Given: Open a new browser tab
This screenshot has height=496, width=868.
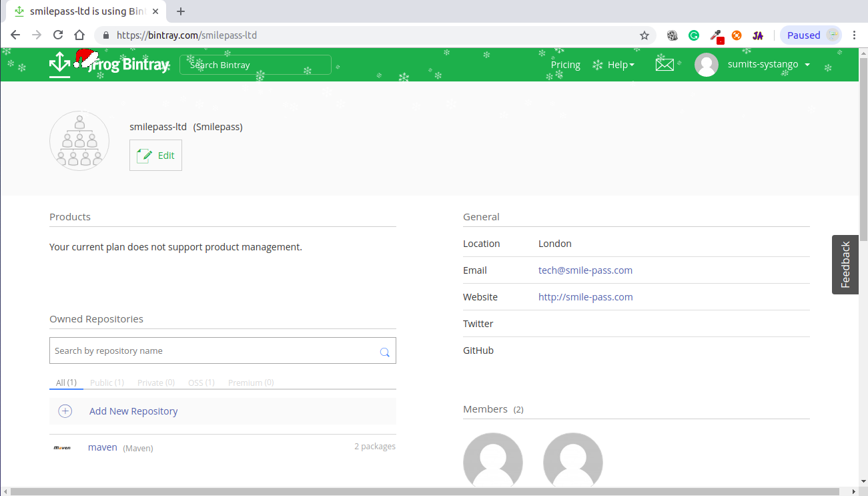Looking at the screenshot, I should pyautogui.click(x=181, y=11).
